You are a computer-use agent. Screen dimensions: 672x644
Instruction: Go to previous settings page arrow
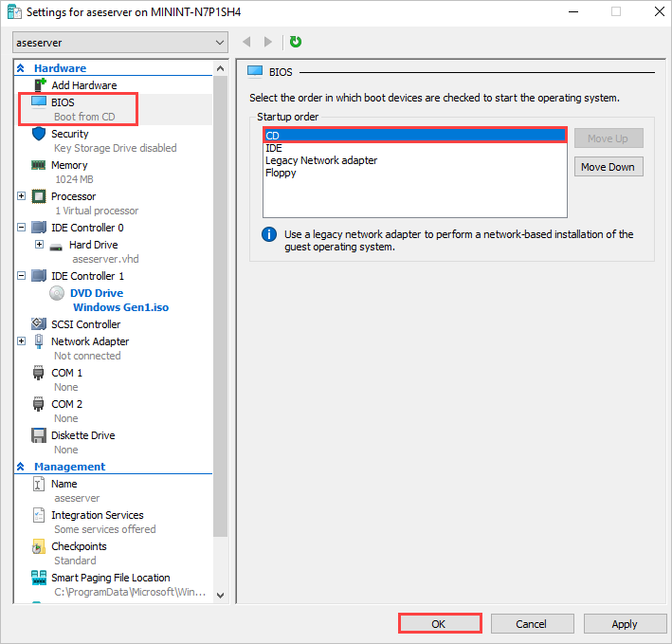(246, 42)
